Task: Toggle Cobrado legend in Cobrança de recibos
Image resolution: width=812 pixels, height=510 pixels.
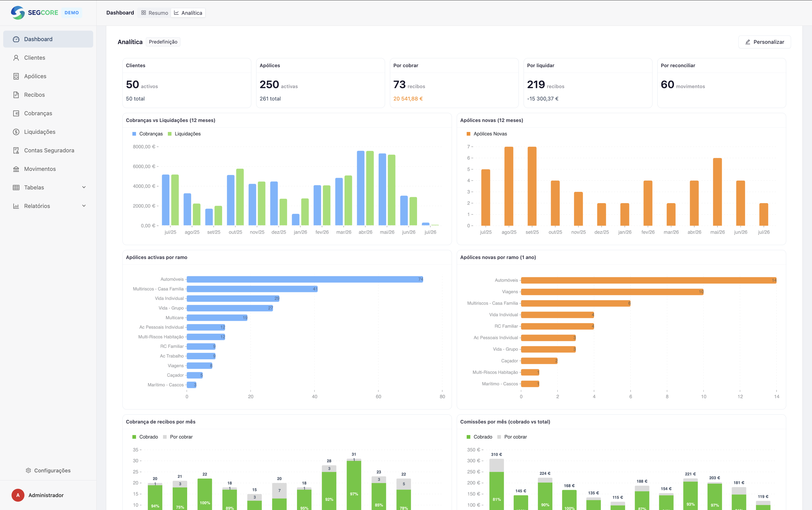Action: coord(145,437)
